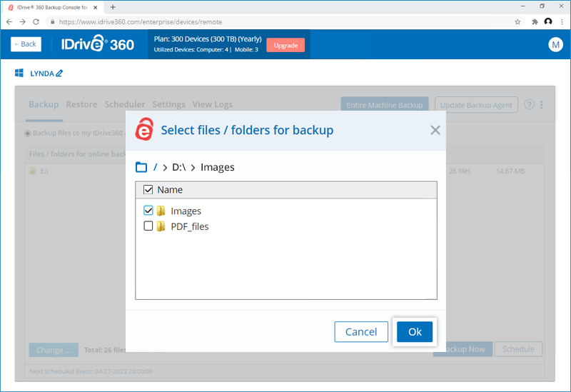
Task: Go to root slash in breadcrumb
Action: pos(156,167)
